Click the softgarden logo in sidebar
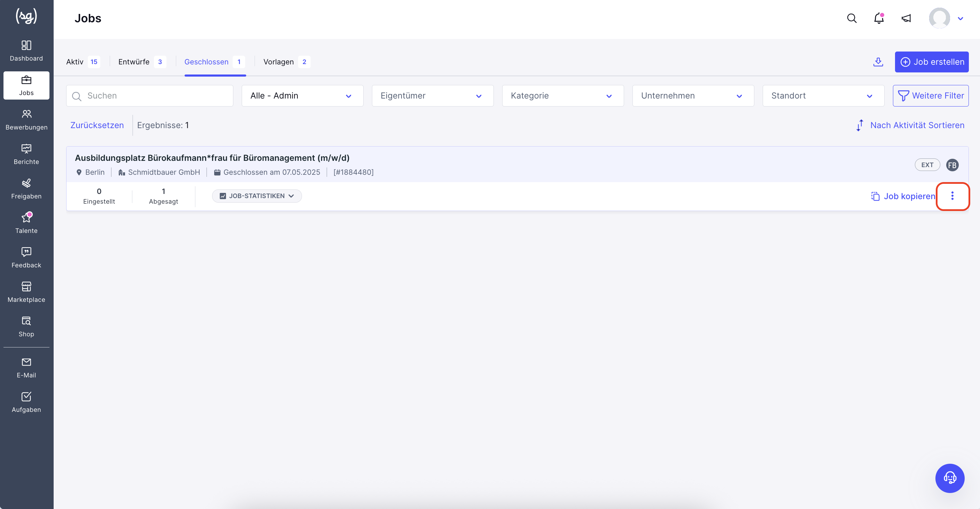This screenshot has height=509, width=980. click(26, 16)
